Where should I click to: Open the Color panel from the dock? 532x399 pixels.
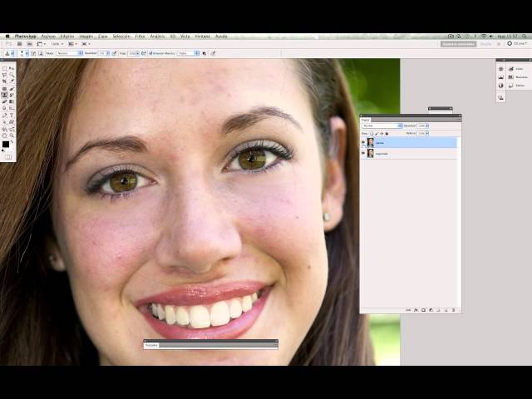[516, 69]
